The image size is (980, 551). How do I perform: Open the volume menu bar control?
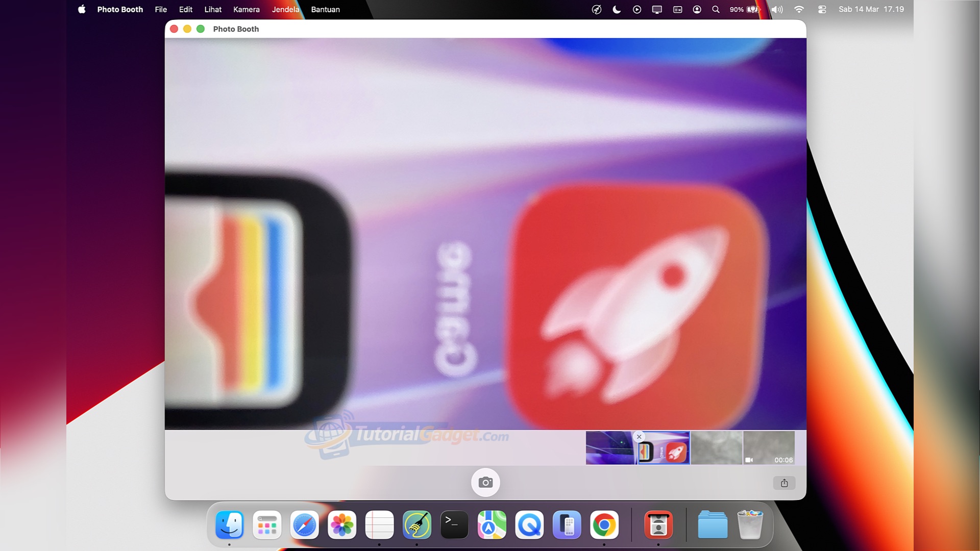tap(777, 9)
